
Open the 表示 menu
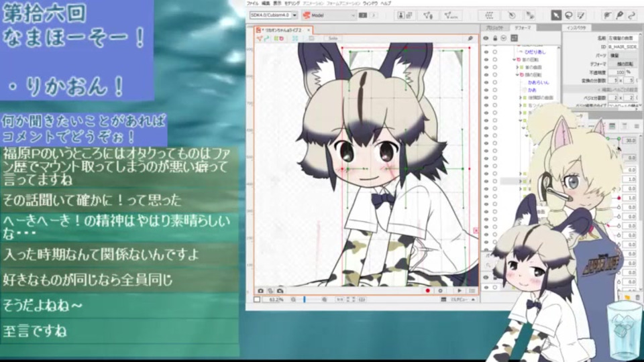point(278,3)
